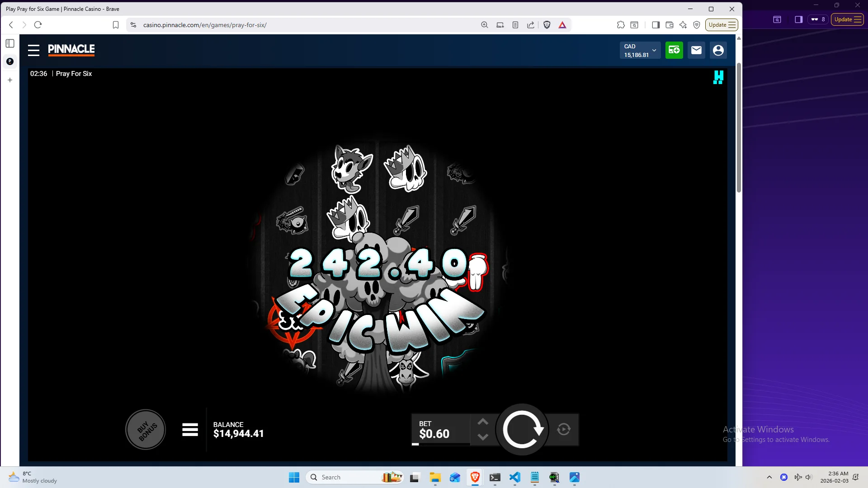
Task: Click the site settings icon in address bar
Action: point(133,25)
